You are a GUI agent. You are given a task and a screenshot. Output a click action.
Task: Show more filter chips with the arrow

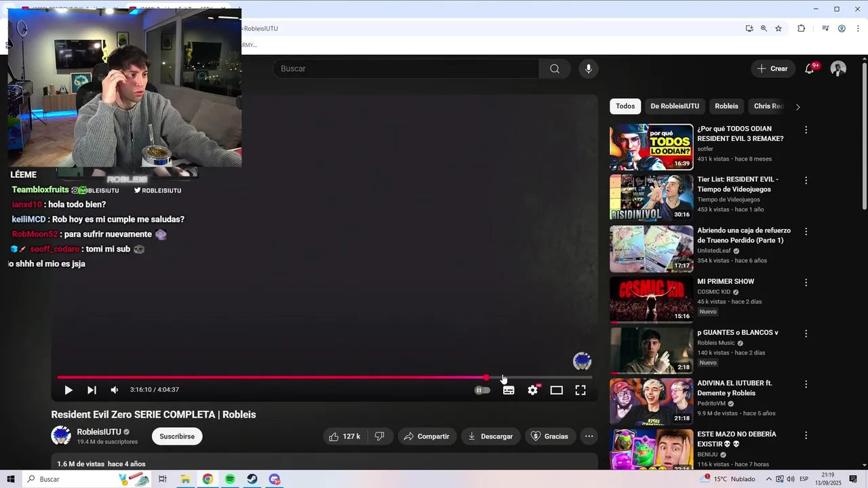click(x=797, y=107)
